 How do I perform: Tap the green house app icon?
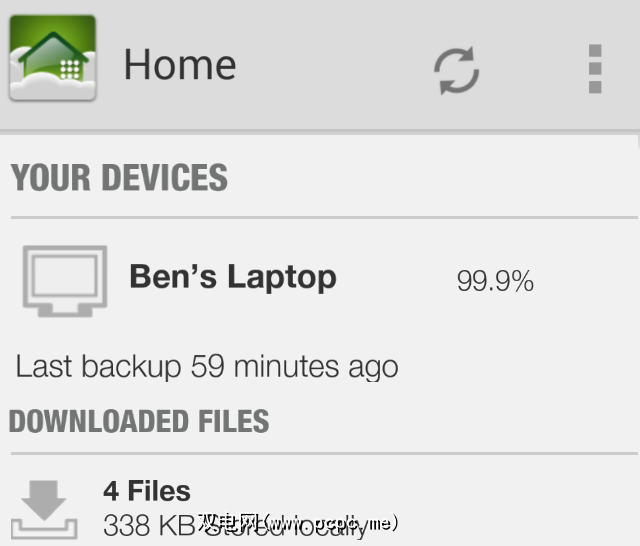point(52,59)
